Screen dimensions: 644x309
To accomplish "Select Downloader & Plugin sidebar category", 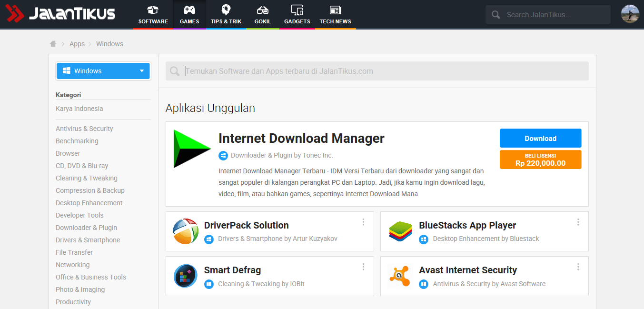I will 86,228.
